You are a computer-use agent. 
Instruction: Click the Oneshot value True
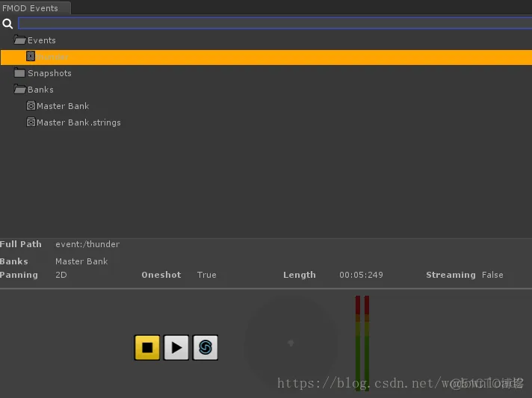click(x=207, y=275)
